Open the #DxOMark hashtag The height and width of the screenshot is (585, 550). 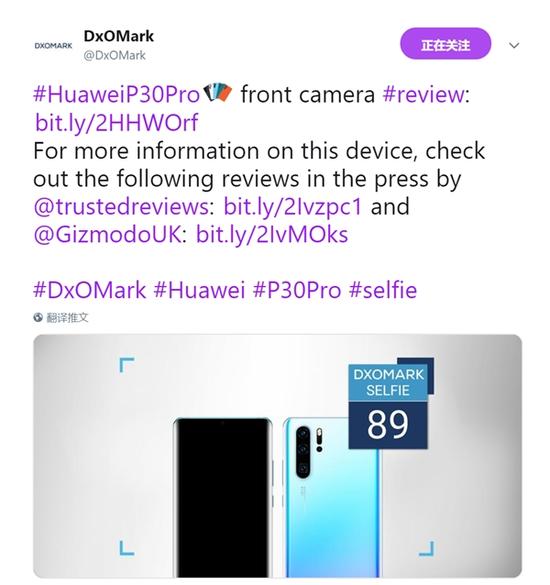coord(90,290)
